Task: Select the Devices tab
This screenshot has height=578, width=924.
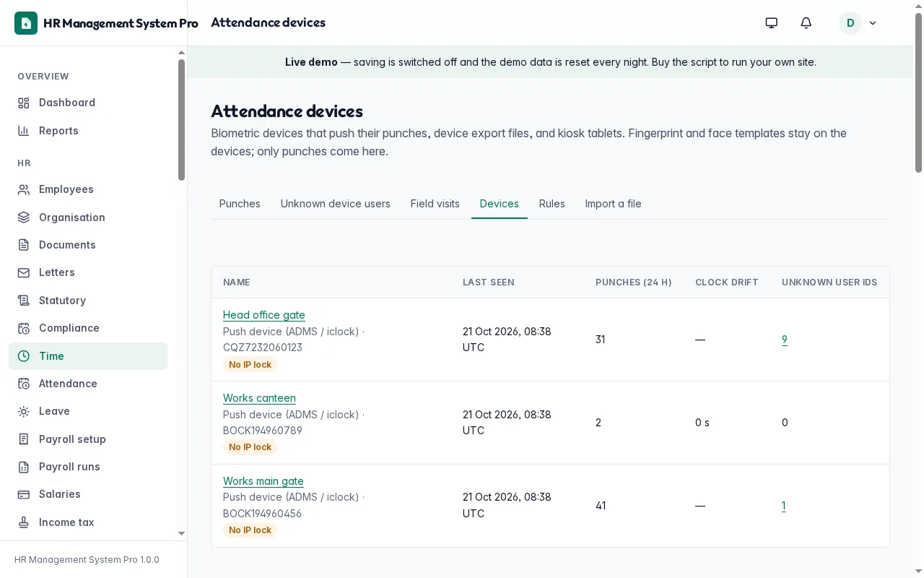Action: (500, 204)
